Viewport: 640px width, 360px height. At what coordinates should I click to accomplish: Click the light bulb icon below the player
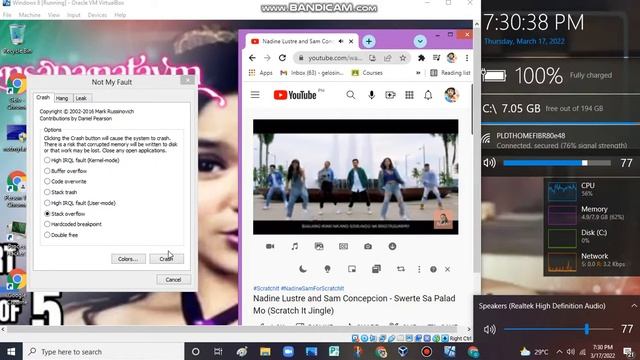coord(327,269)
